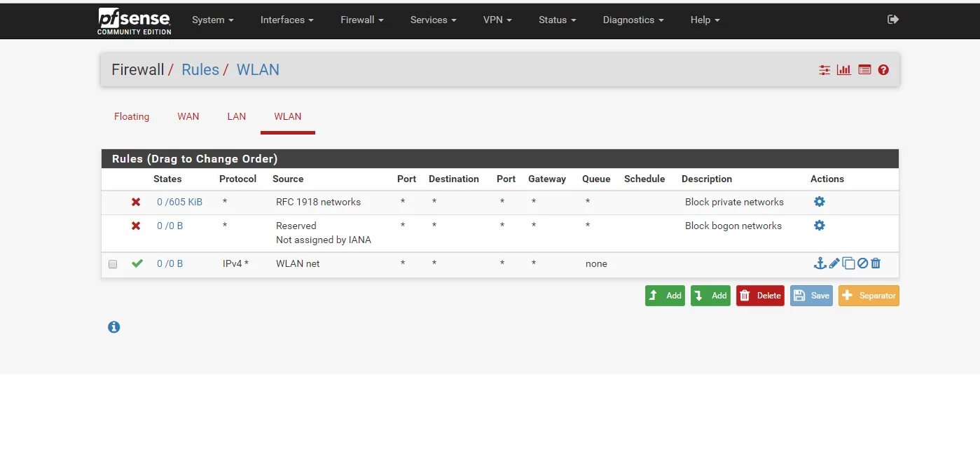Follow the Rules breadcrumb link
Screen dimensions: 980x454
pyautogui.click(x=200, y=70)
